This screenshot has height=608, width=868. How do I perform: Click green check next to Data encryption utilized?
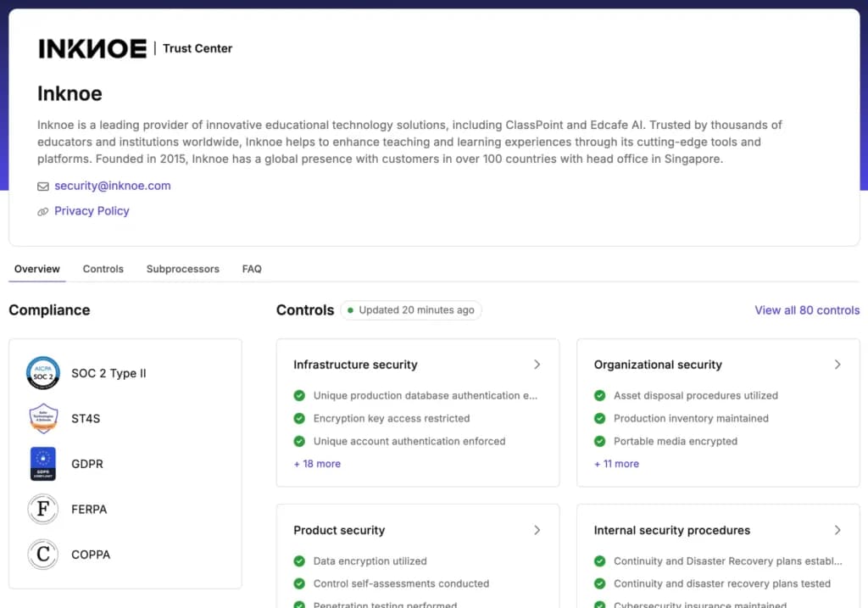point(299,561)
